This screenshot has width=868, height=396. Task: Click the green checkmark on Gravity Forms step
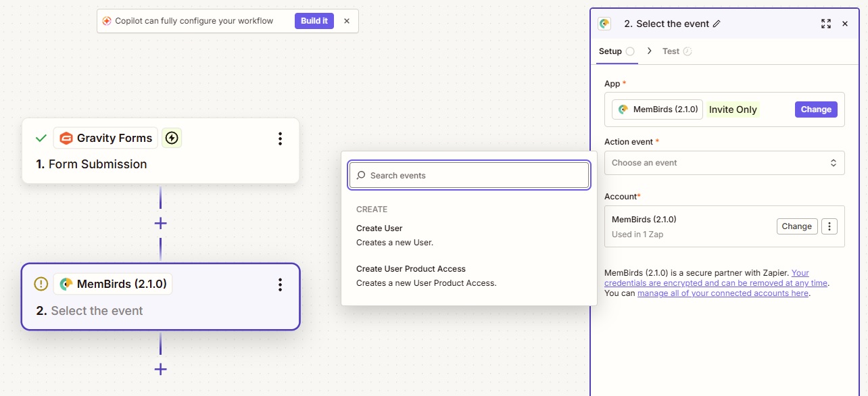[41, 139]
